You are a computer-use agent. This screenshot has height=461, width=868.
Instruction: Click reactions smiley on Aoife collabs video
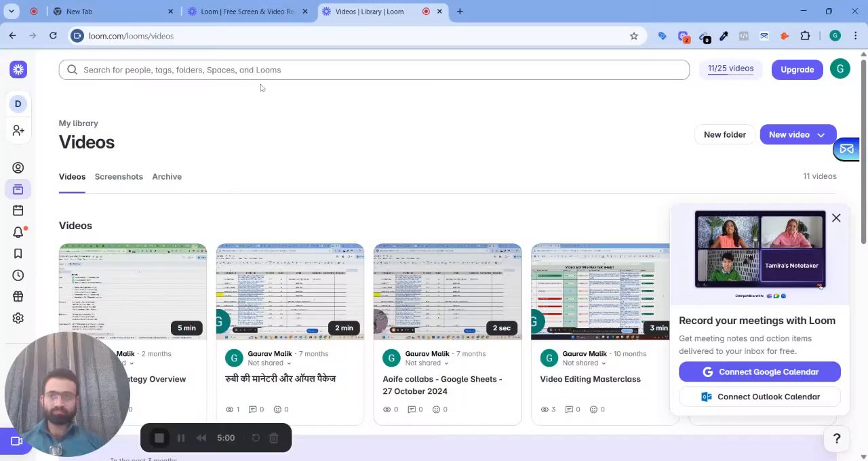(440, 409)
